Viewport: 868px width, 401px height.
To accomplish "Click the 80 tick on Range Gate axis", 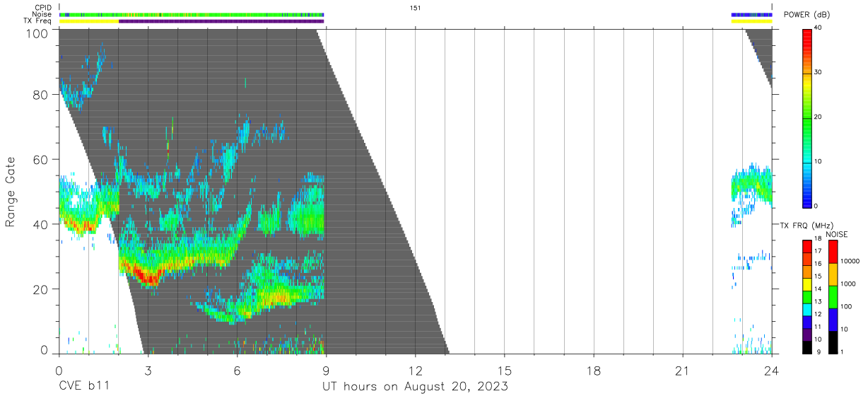I will coord(40,94).
